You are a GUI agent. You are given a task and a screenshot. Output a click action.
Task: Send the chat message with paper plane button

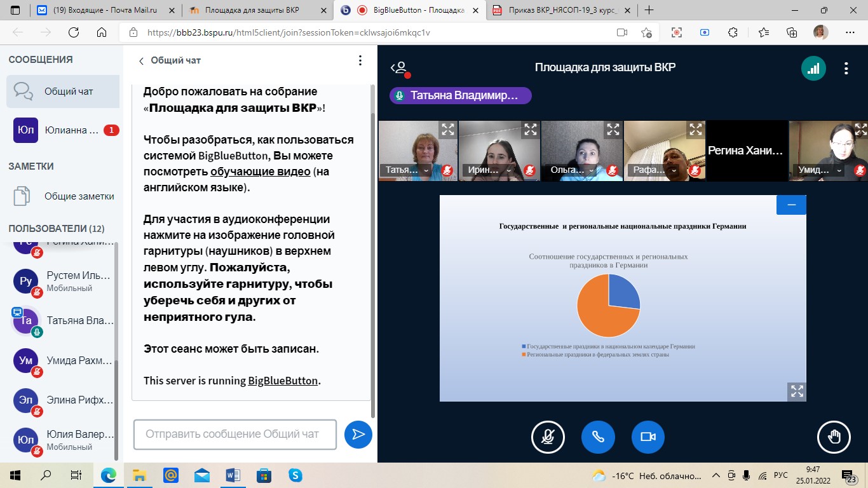[358, 435]
